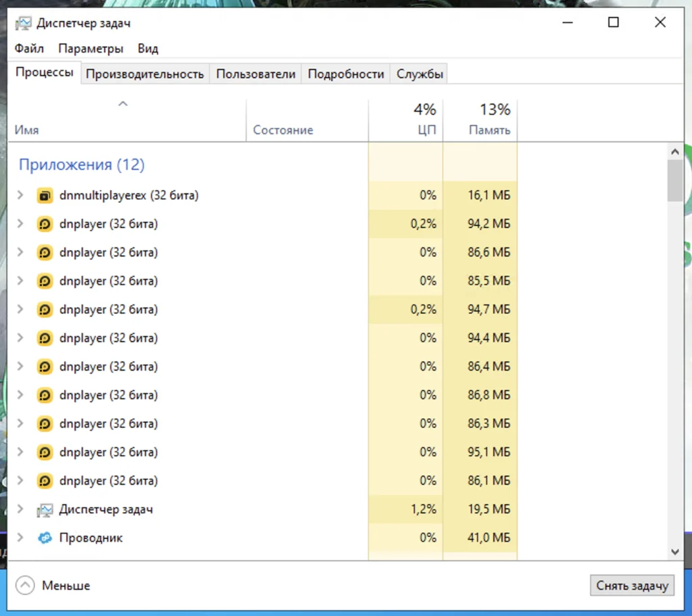Click the scrollbar down arrow

tap(675, 552)
